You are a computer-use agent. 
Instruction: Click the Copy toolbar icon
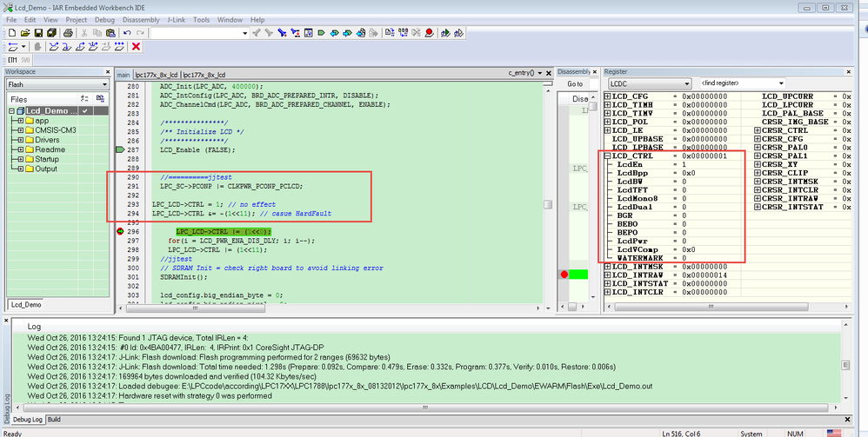[97, 33]
